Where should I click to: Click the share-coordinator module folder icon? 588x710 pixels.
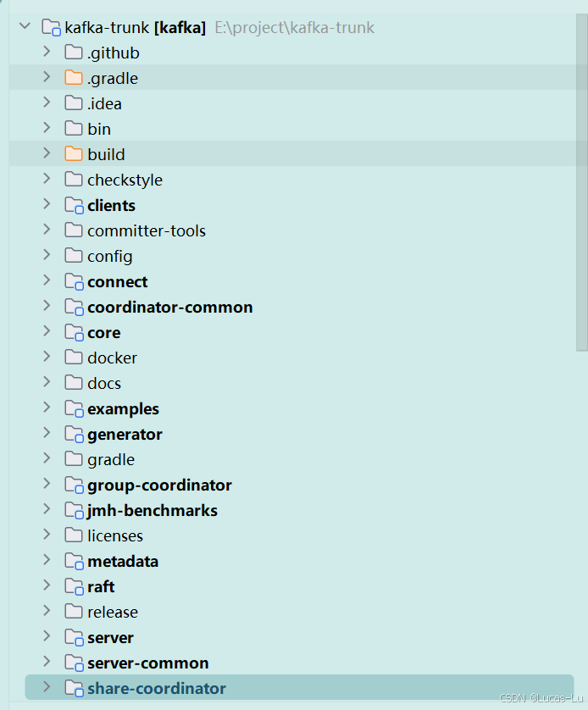(75, 688)
